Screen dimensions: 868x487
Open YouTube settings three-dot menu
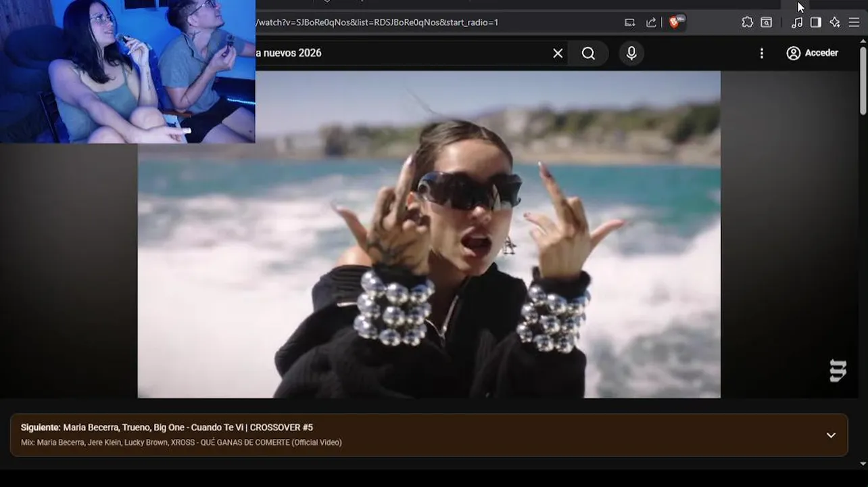pyautogui.click(x=762, y=53)
